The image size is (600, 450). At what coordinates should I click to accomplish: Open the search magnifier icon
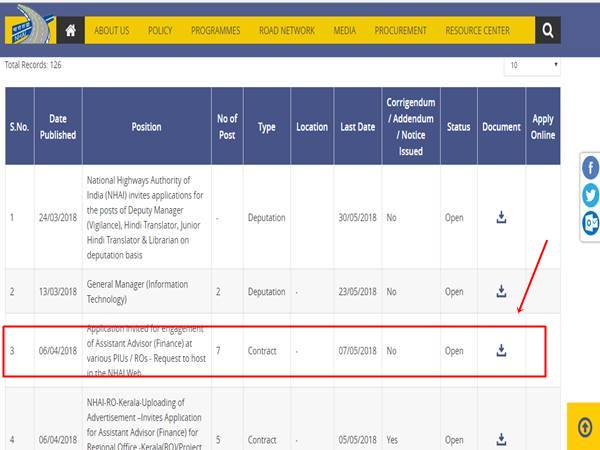point(548,30)
